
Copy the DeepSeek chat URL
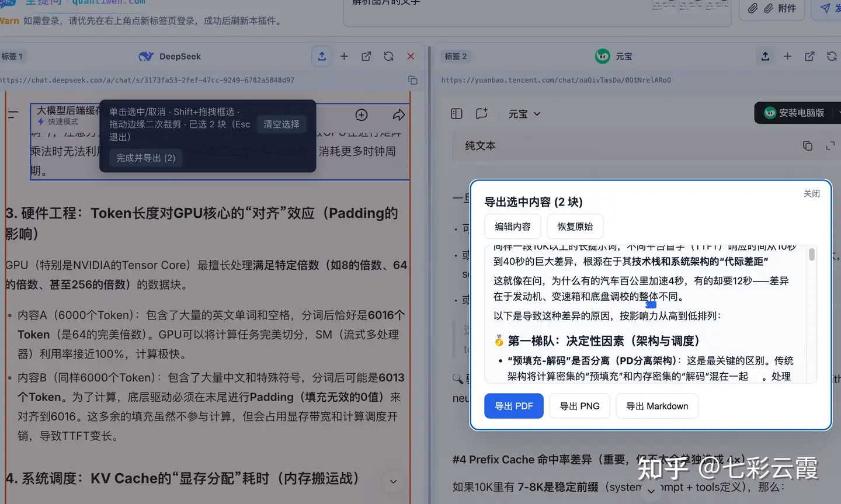[413, 80]
